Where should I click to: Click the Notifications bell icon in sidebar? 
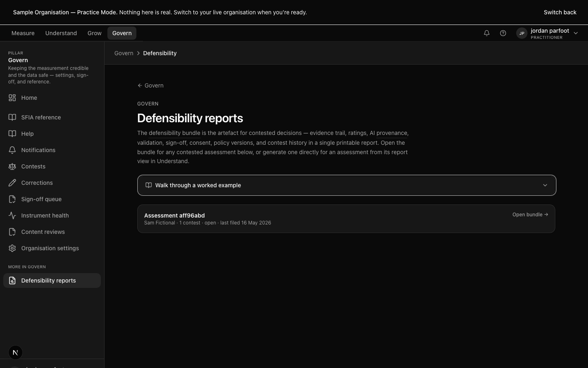(x=12, y=150)
